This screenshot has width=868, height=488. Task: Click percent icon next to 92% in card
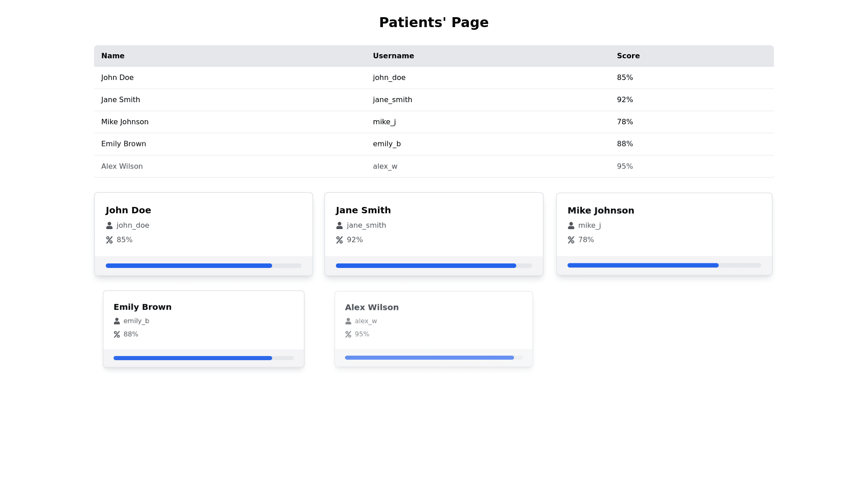[x=340, y=240]
